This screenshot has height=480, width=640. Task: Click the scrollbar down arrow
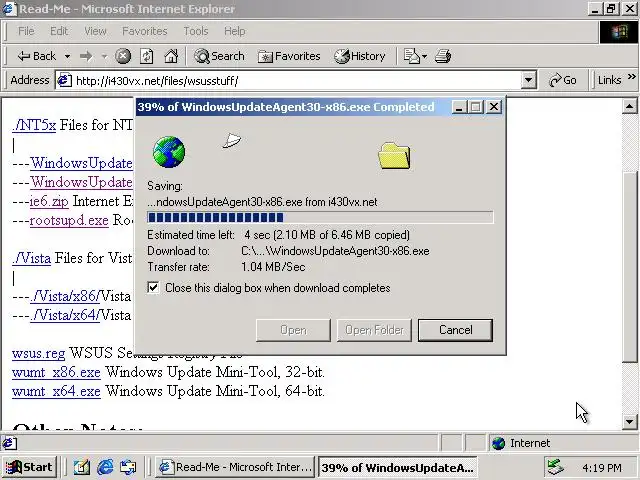629,422
